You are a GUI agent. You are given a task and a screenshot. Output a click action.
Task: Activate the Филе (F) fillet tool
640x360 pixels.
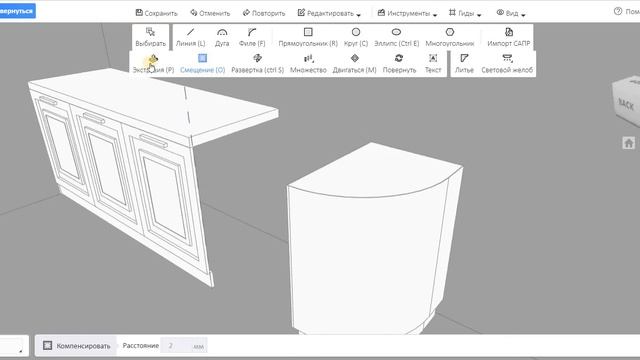pyautogui.click(x=252, y=37)
